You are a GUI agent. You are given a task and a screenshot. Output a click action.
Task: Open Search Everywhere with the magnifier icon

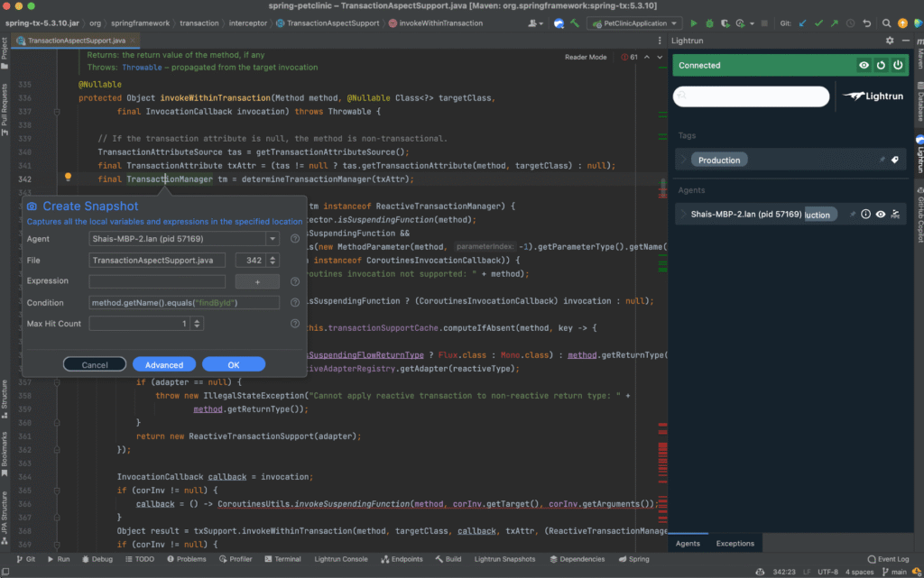pos(888,23)
